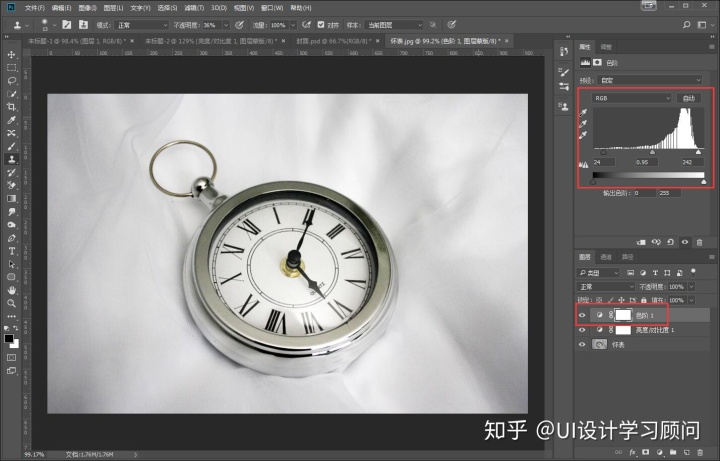
Task: Toggle the layer filter switch on or off
Action: (693, 272)
